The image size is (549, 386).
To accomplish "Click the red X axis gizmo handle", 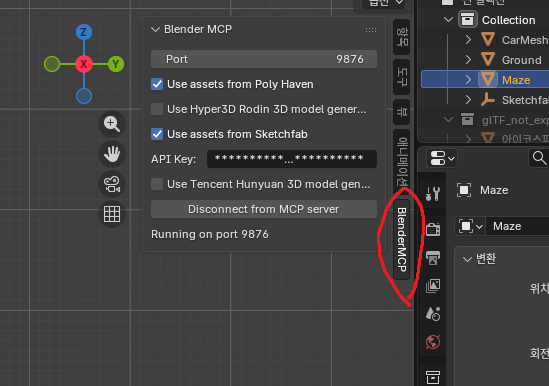I will tap(84, 64).
